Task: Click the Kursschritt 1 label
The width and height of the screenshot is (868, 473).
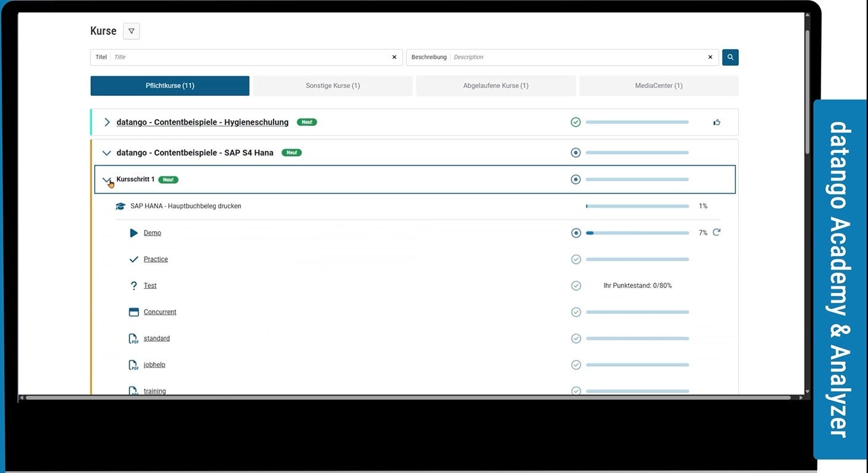Action: [136, 179]
